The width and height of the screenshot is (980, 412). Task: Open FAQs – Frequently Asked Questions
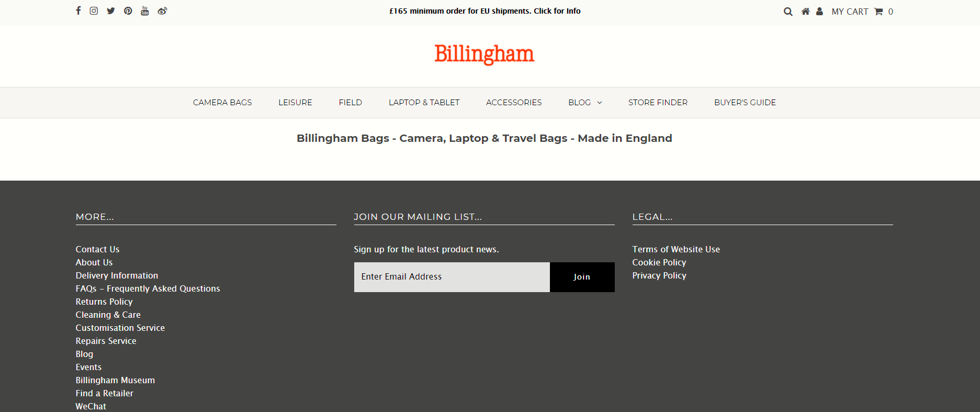pos(148,288)
